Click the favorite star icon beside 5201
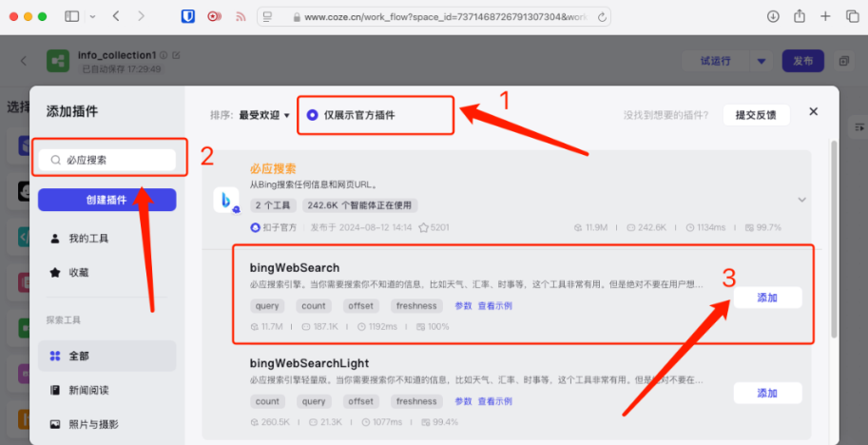The image size is (868, 445). click(x=423, y=227)
